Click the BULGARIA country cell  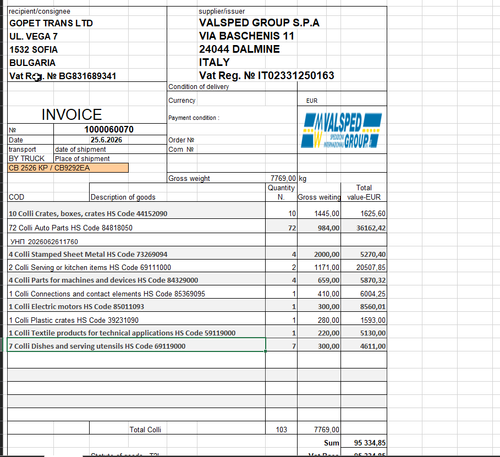[32, 63]
